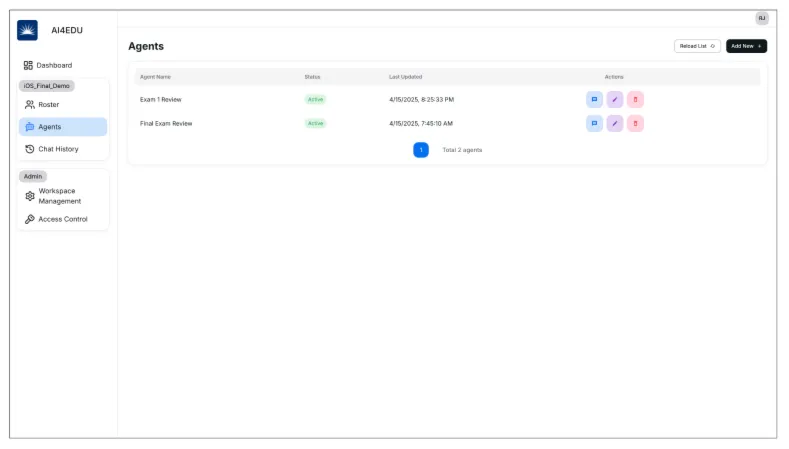Open chat for Final Exam Review agent
The width and height of the screenshot is (789, 449).
[594, 123]
